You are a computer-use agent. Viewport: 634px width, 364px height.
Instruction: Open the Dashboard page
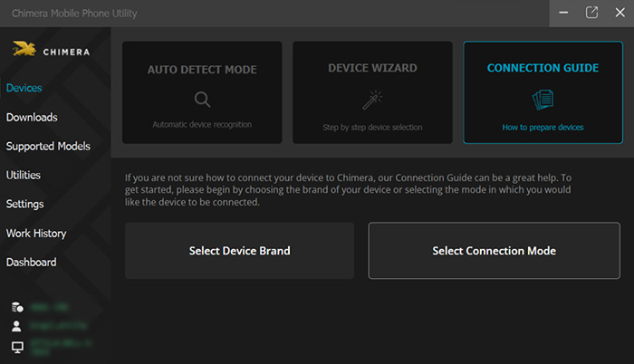[x=32, y=262]
